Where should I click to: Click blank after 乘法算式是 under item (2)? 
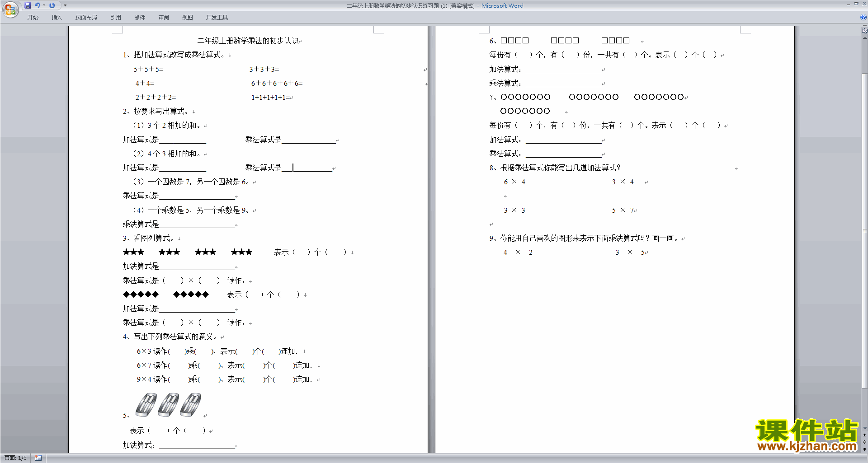[307, 168]
